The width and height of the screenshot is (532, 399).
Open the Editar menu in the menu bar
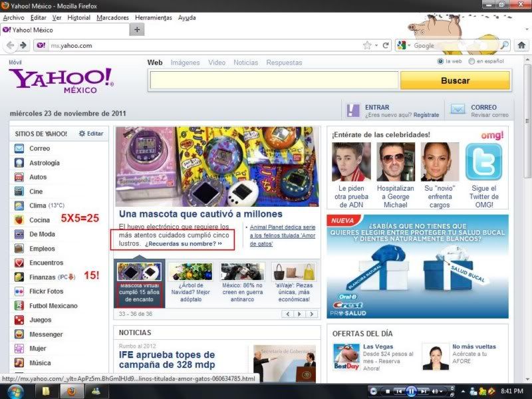click(x=39, y=18)
